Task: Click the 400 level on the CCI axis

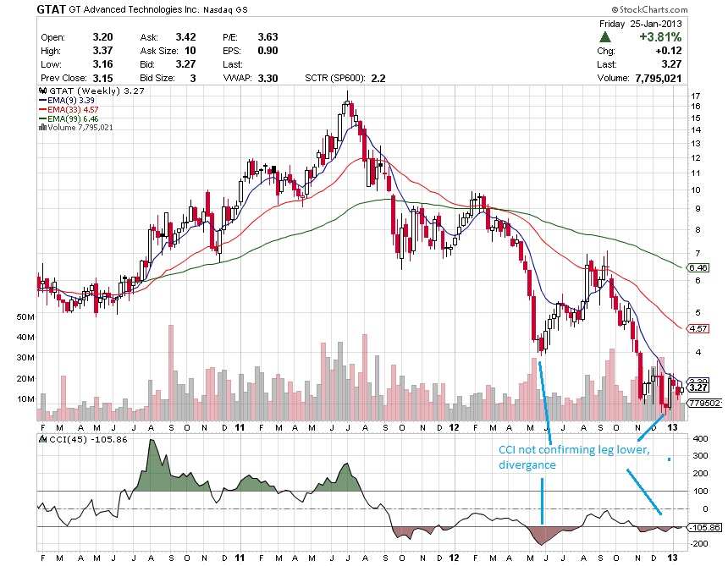Action: (x=701, y=438)
